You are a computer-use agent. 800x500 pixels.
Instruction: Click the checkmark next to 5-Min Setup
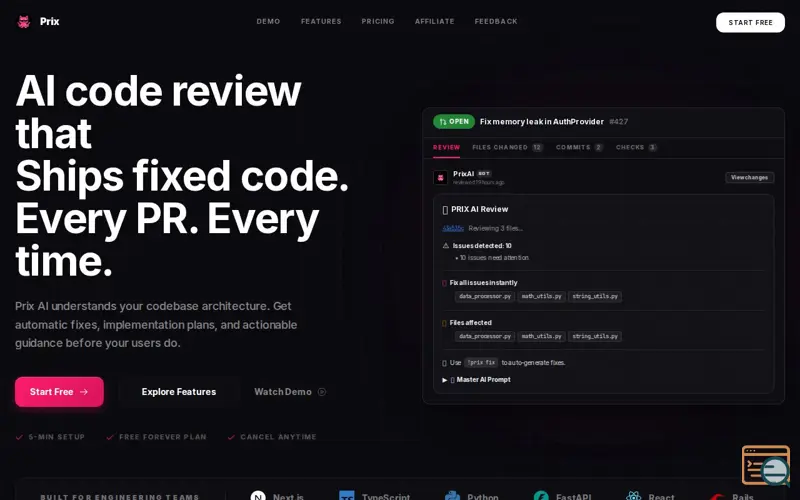[19, 437]
